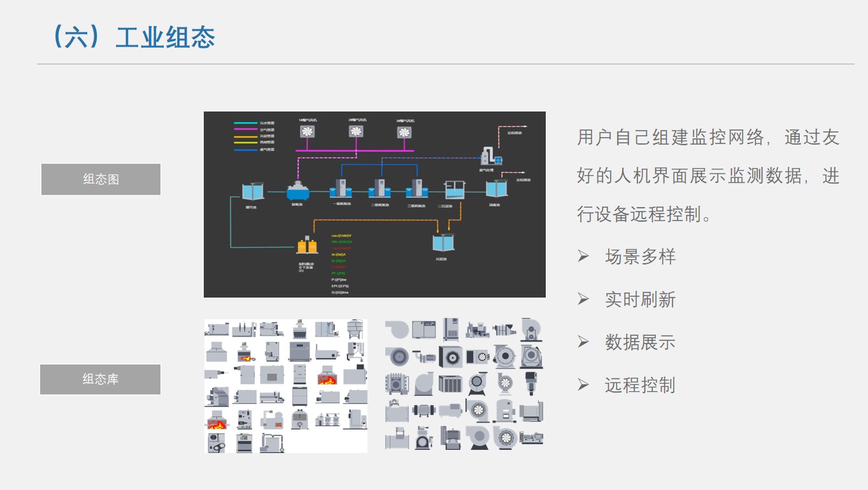Select the 二级耗氧池 aerobic tank icon

click(x=380, y=189)
